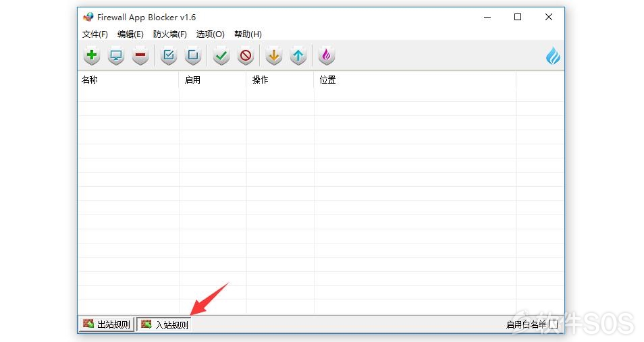Click the red minus delete icon
Screen dimensions: 644x342
[x=140, y=55]
